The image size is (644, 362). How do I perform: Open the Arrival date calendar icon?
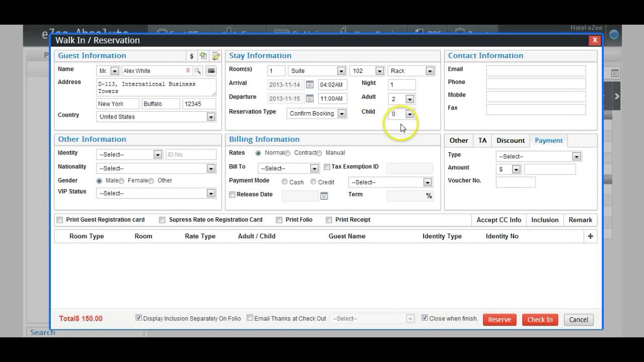coord(310,84)
